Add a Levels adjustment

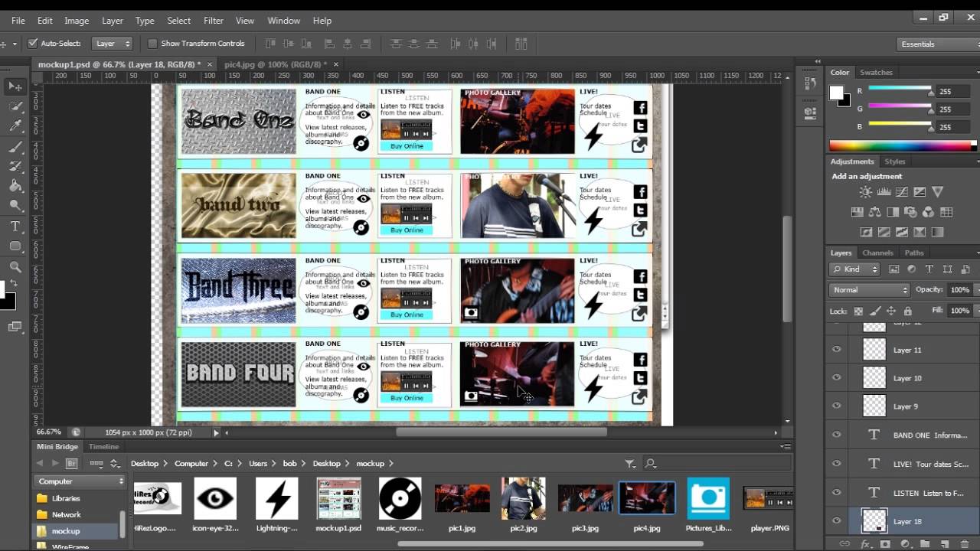coord(884,192)
